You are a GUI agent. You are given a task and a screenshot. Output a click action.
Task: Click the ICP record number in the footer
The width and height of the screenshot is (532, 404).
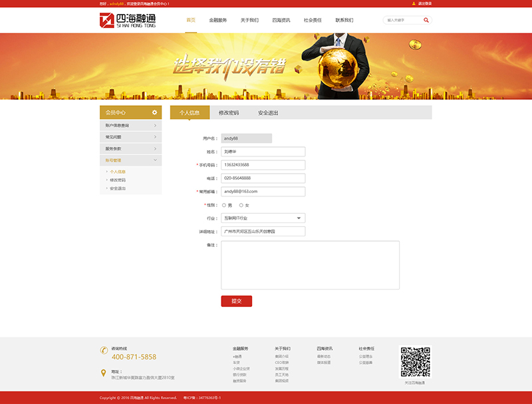coord(202,398)
